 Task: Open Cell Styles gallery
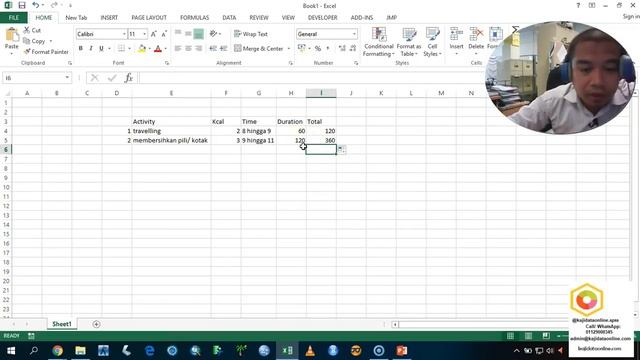point(432,42)
